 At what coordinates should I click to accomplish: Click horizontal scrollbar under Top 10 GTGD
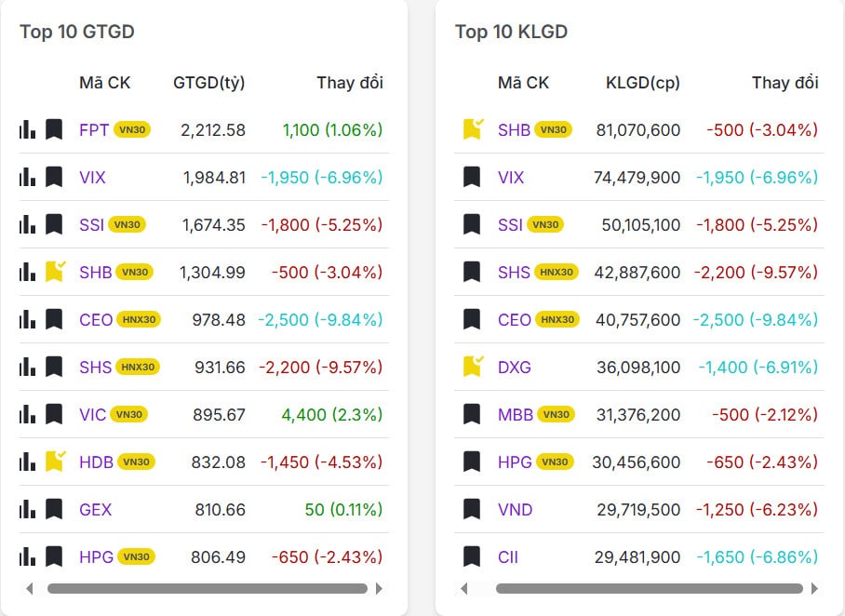[x=207, y=588]
